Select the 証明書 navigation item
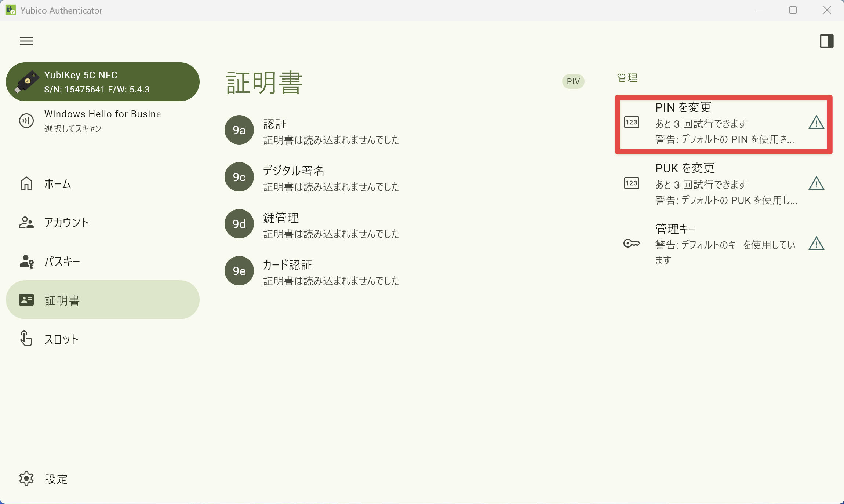The width and height of the screenshot is (844, 504). pos(103,300)
